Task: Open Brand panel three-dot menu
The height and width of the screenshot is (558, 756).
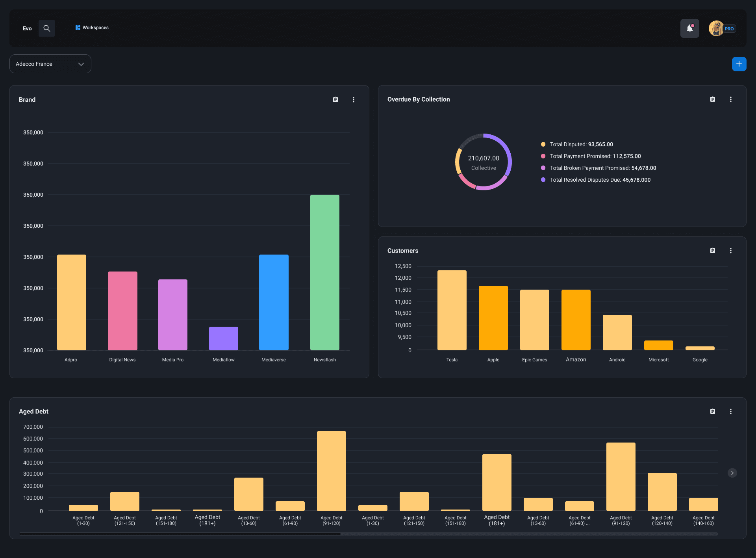Action: click(x=354, y=100)
